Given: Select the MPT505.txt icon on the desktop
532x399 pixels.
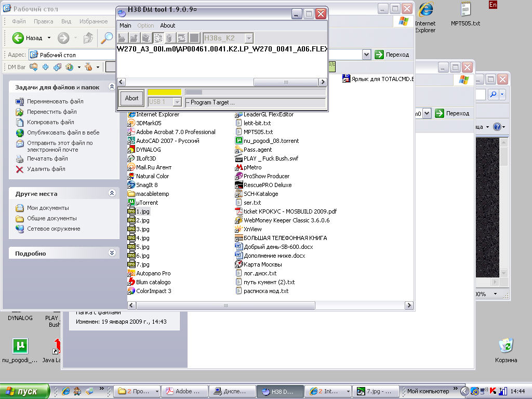Looking at the screenshot, I should coord(465,9).
